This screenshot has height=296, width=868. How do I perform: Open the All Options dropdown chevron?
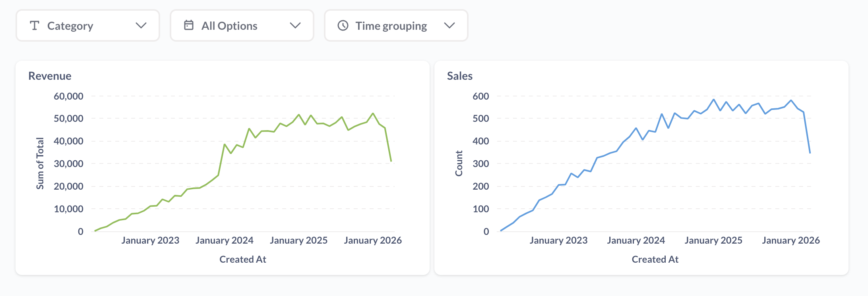tap(295, 26)
